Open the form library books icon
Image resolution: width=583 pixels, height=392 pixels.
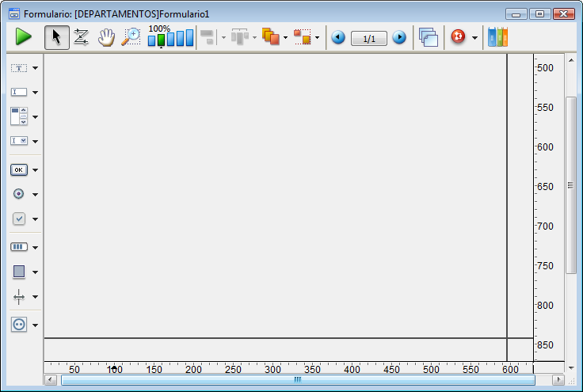[x=497, y=37]
